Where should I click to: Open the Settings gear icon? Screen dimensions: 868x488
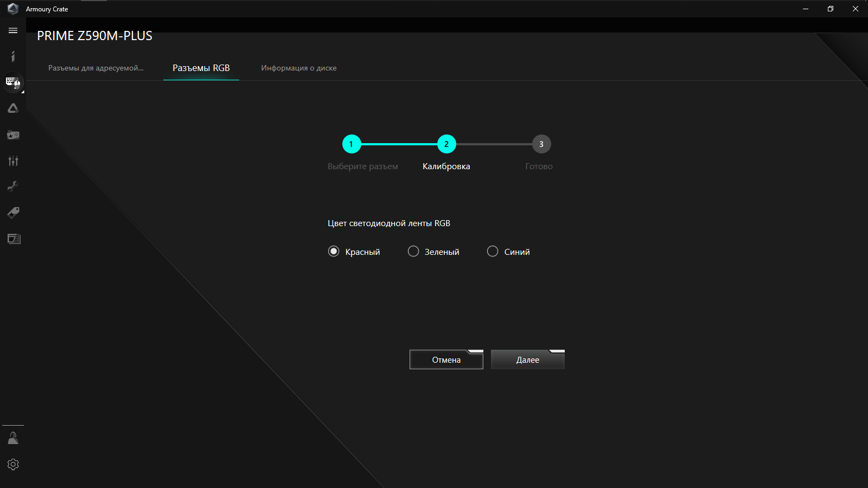(13, 464)
